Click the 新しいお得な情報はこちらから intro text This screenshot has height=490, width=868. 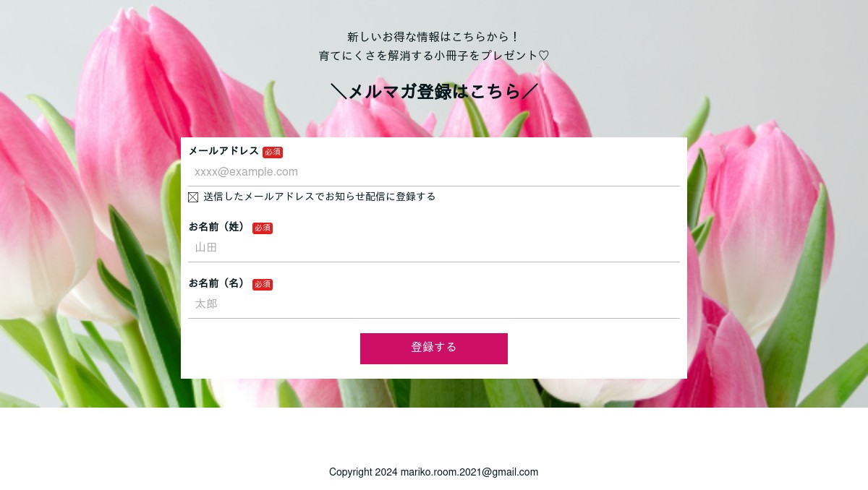[x=434, y=37]
